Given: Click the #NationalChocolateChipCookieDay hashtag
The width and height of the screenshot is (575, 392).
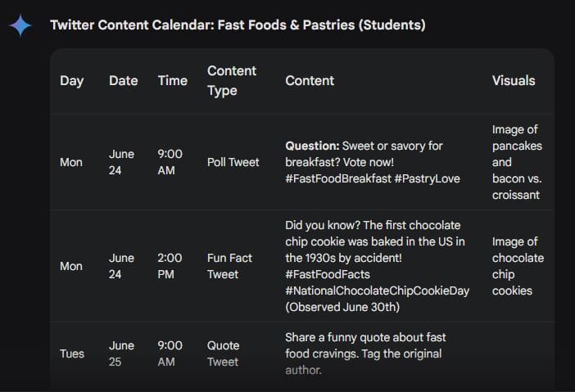Looking at the screenshot, I should click(x=377, y=291).
